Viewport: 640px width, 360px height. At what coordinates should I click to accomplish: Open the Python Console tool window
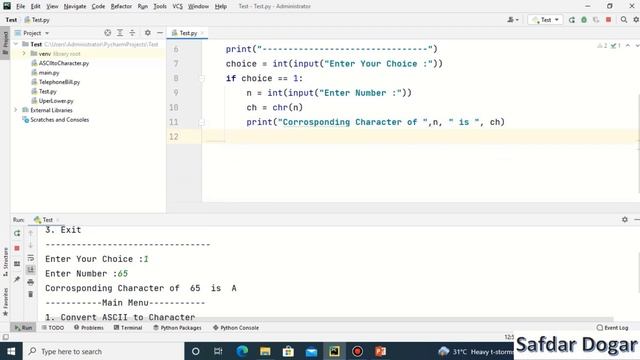236,328
